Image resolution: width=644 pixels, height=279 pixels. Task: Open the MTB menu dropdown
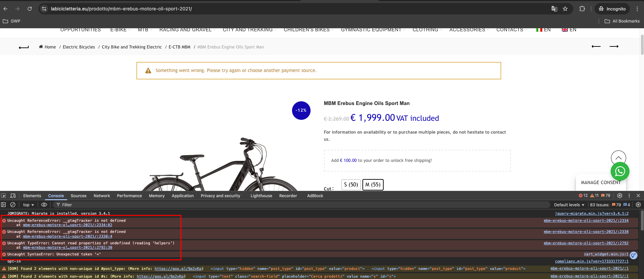tap(145, 30)
